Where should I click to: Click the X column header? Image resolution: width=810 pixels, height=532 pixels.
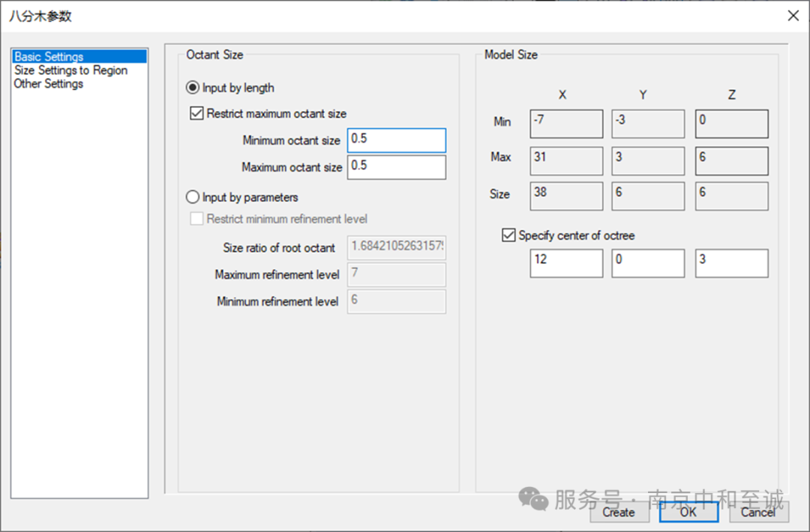point(562,95)
